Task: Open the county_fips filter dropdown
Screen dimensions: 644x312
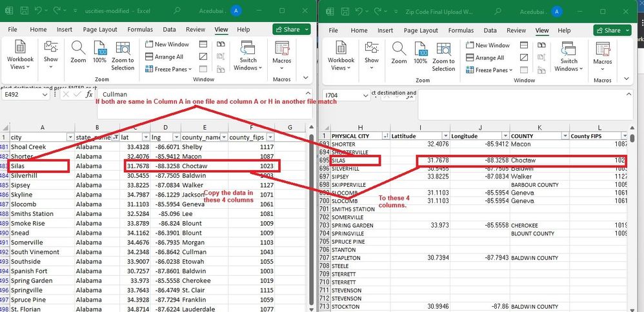Action: point(270,137)
